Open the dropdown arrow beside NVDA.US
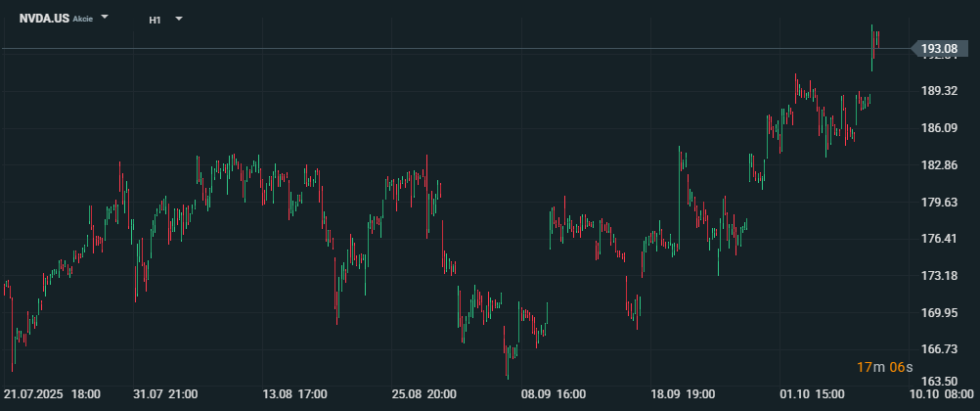980x411 pixels. click(106, 19)
